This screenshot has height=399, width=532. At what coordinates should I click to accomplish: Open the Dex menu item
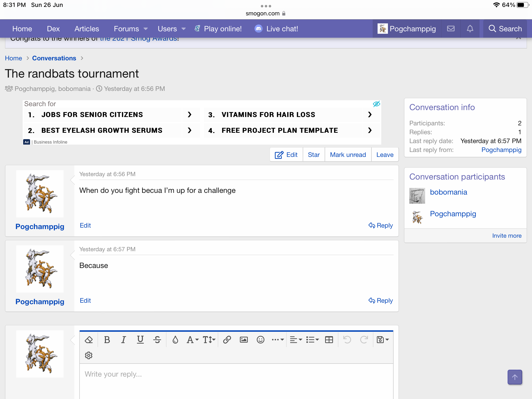pos(53,29)
